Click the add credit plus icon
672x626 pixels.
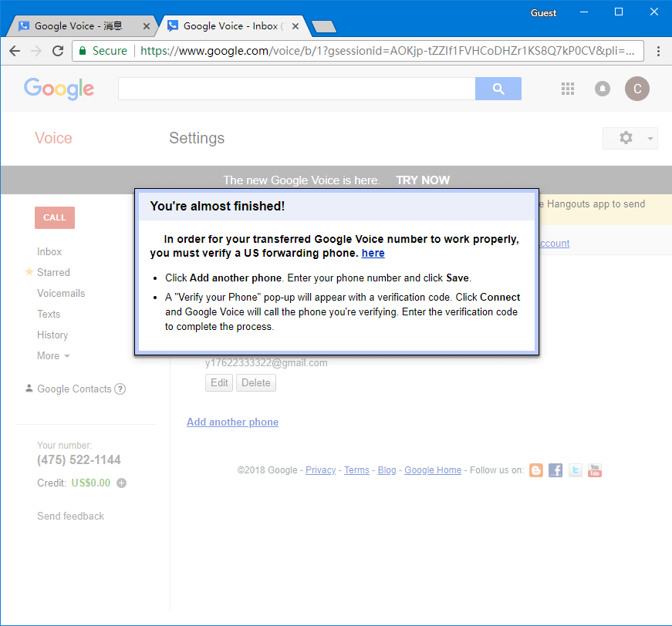(122, 483)
